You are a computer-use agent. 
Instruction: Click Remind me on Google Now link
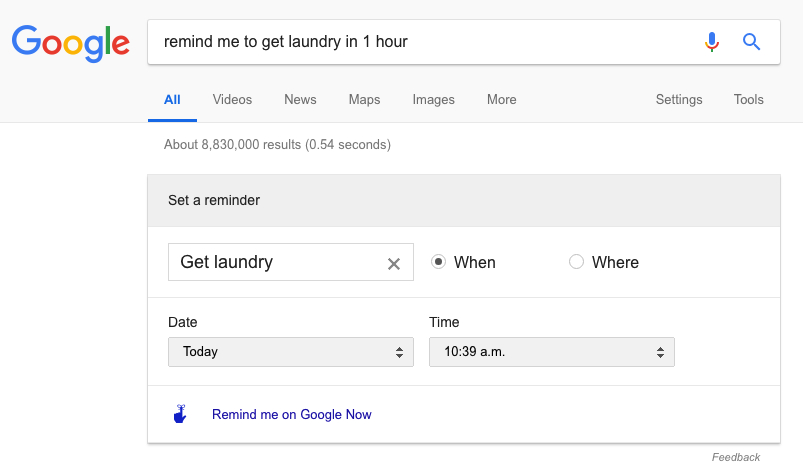[x=291, y=414]
